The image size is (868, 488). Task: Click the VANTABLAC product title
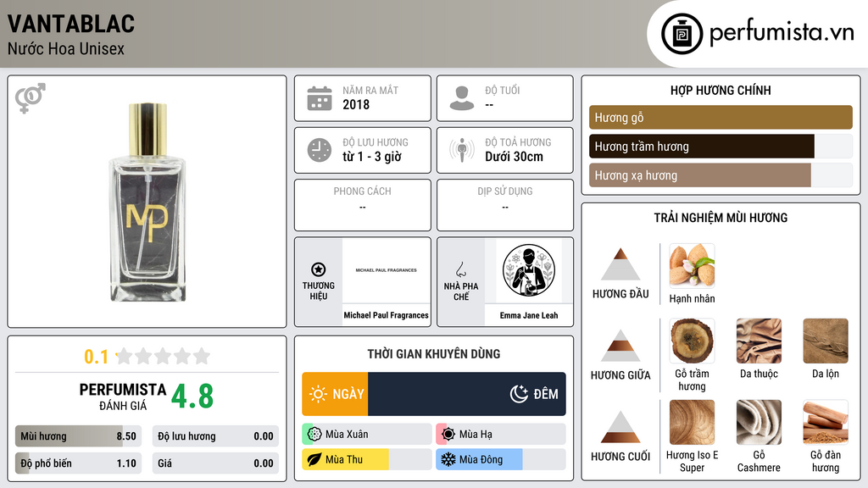71,24
